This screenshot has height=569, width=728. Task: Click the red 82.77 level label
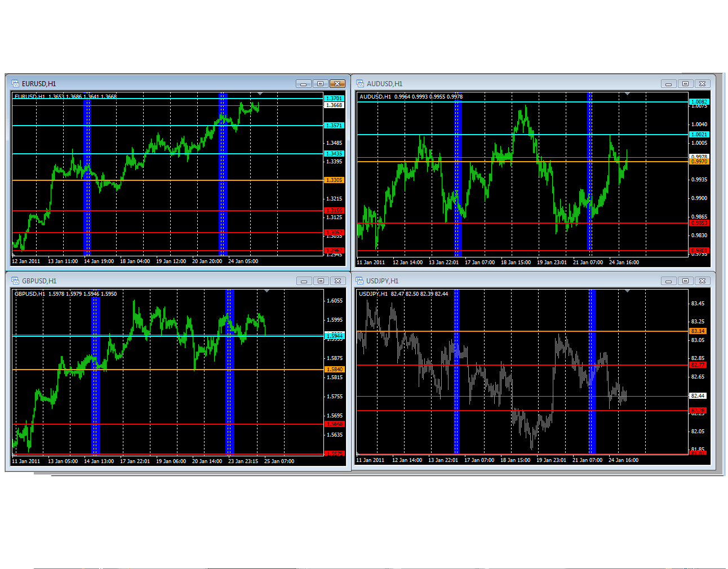[698, 365]
